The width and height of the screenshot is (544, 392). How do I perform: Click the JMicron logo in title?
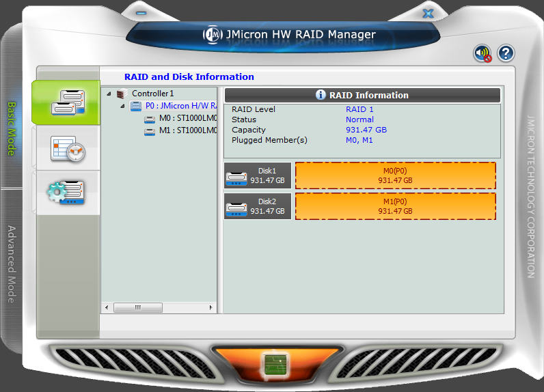point(212,35)
